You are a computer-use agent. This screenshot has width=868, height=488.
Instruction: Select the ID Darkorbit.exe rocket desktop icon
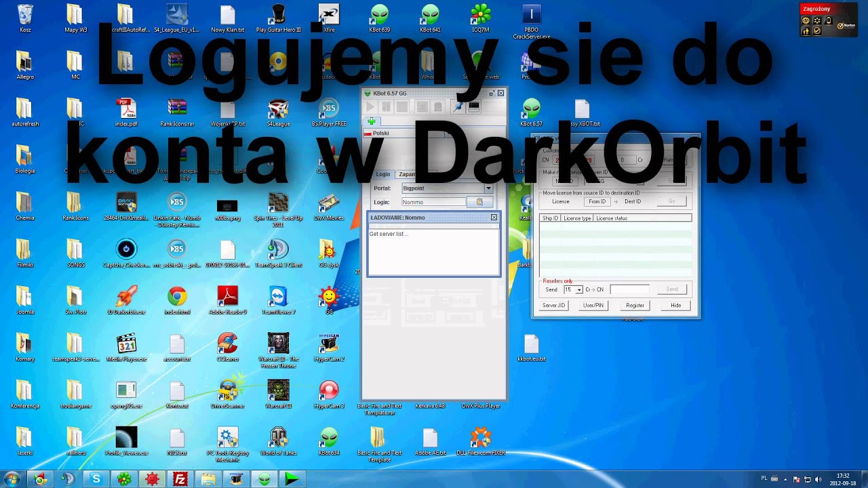[126, 300]
